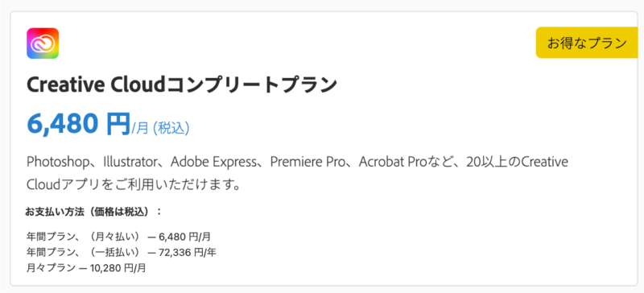Image resolution: width=644 pixels, height=293 pixels.
Task: Click the お得なプラン yellow badge
Action: [x=587, y=43]
